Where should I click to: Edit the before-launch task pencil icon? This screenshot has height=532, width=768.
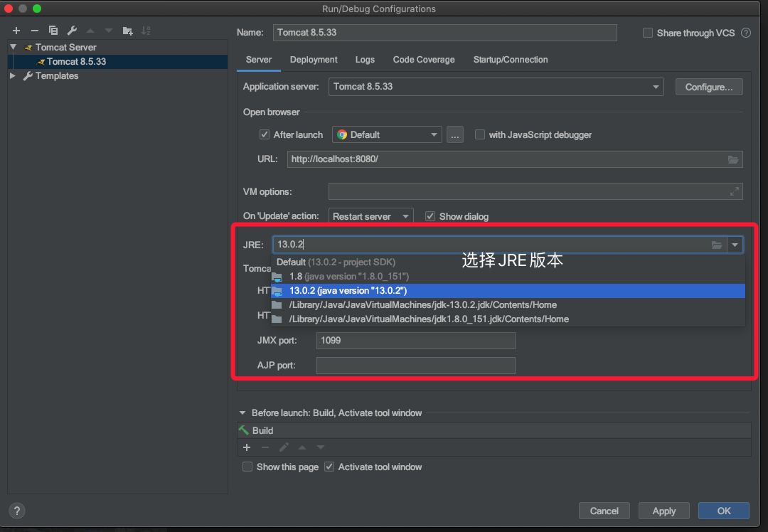click(284, 447)
